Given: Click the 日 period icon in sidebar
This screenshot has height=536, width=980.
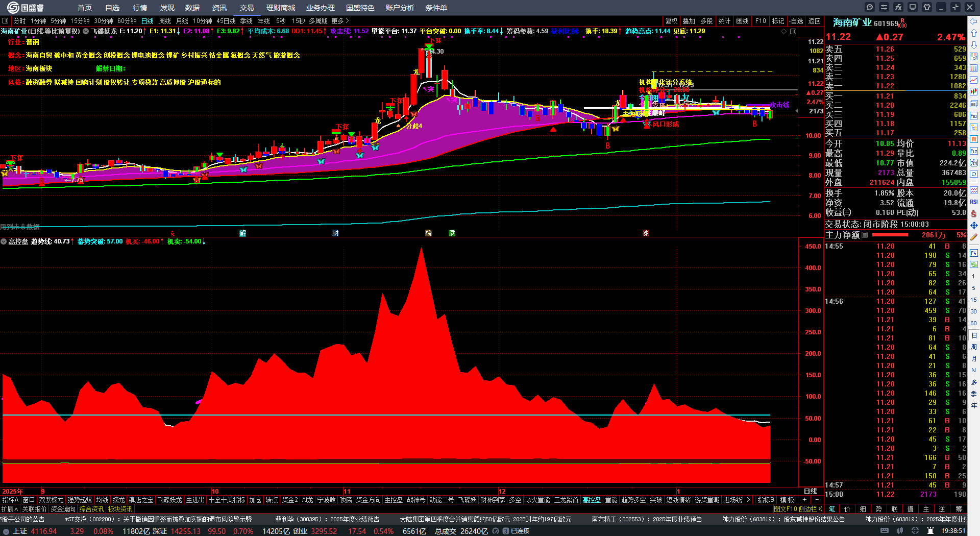Looking at the screenshot, I should [x=974, y=335].
